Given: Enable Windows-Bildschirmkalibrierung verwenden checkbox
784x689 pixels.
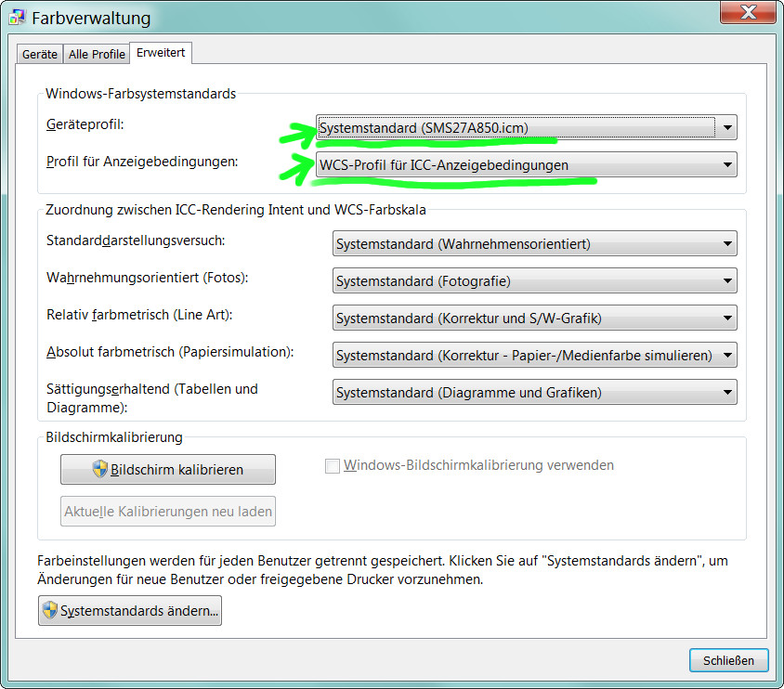Looking at the screenshot, I should click(332, 466).
